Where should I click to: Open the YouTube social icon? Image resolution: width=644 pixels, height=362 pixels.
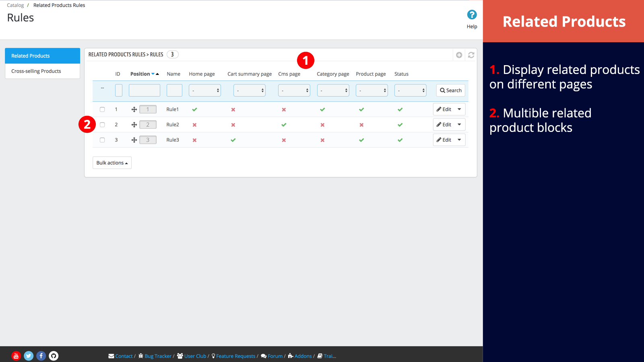coord(16,356)
